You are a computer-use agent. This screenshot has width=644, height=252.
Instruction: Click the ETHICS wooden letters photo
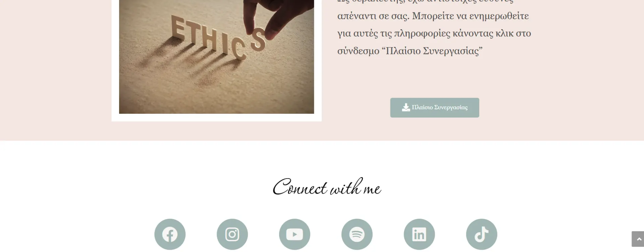pyautogui.click(x=217, y=57)
